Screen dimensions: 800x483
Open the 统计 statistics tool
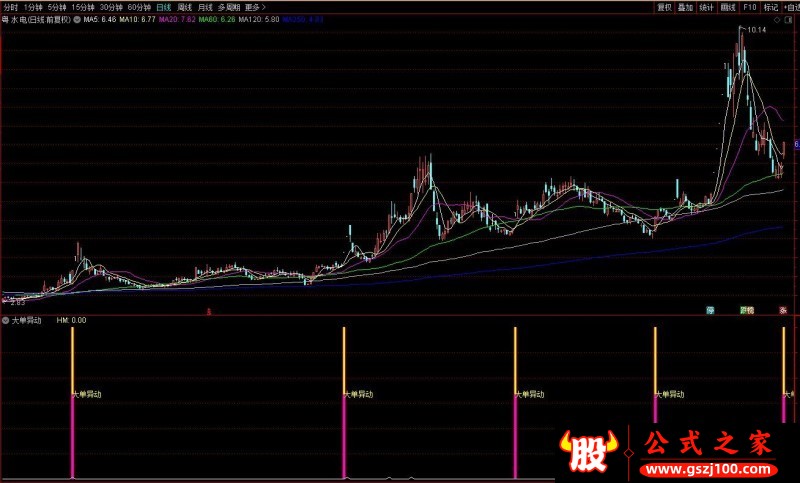[x=707, y=7]
